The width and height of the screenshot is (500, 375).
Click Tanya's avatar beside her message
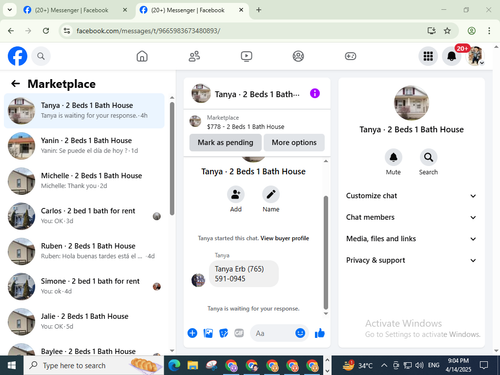[198, 280]
